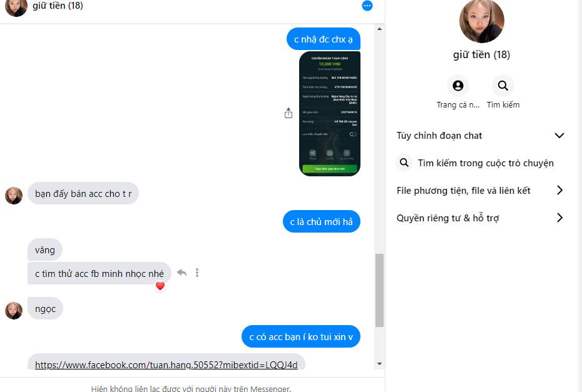This screenshot has width=582, height=392.
Task: Click the magnifier beside 'Tìm kiếm trong cuộc trò chuyện'
Action: tap(404, 163)
